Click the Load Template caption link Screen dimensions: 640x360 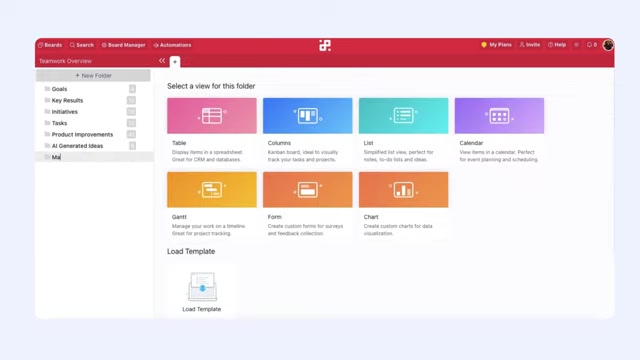click(202, 309)
